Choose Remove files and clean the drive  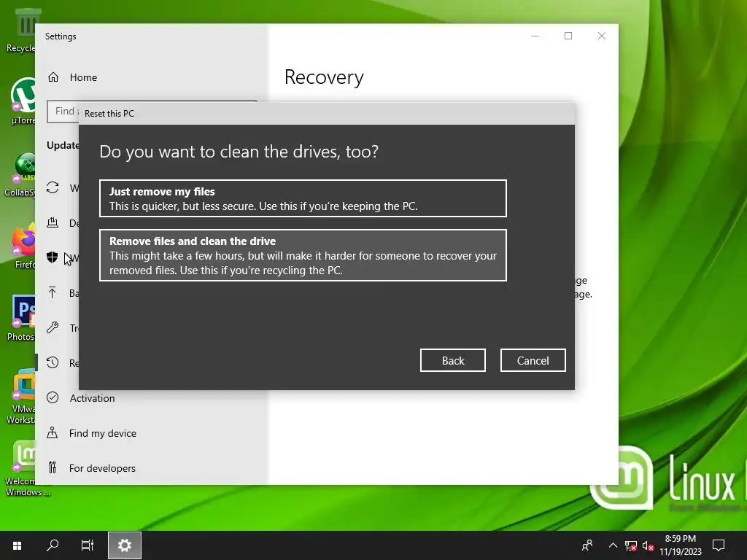coord(303,255)
